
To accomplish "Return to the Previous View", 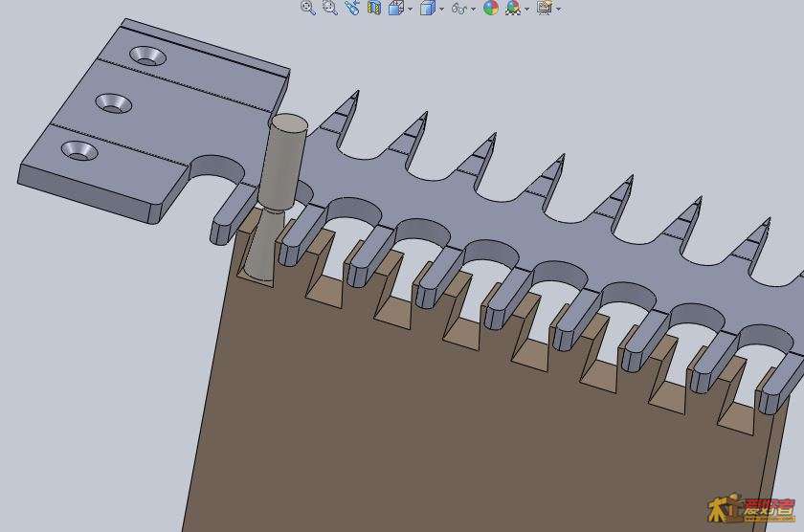I will (352, 8).
